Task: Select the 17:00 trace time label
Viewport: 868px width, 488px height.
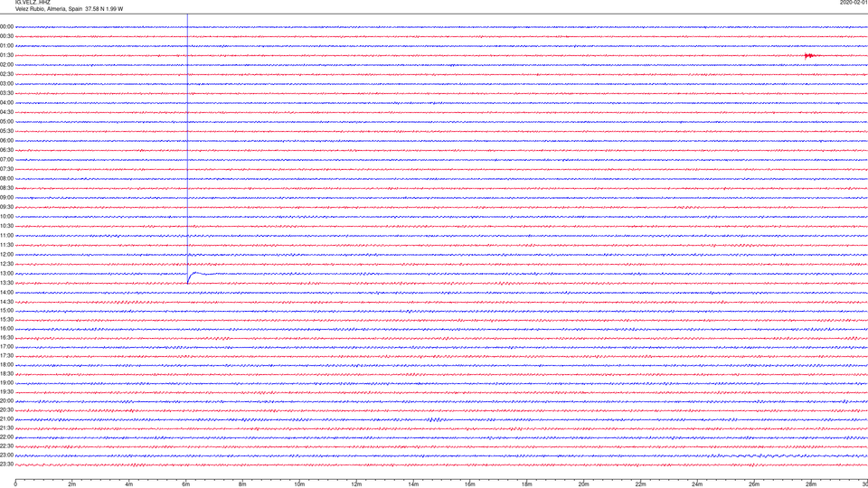Action: 6,347
